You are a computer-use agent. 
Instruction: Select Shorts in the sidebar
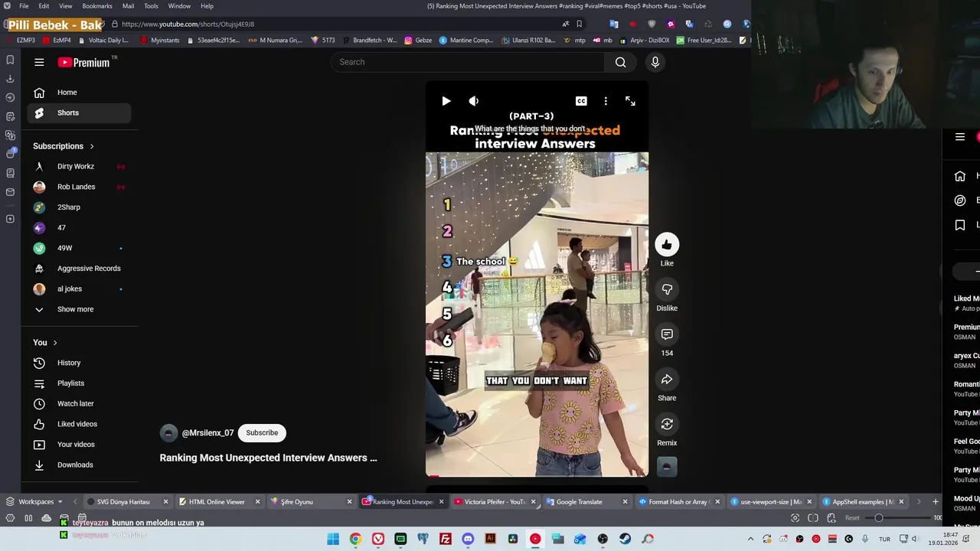[79, 112]
